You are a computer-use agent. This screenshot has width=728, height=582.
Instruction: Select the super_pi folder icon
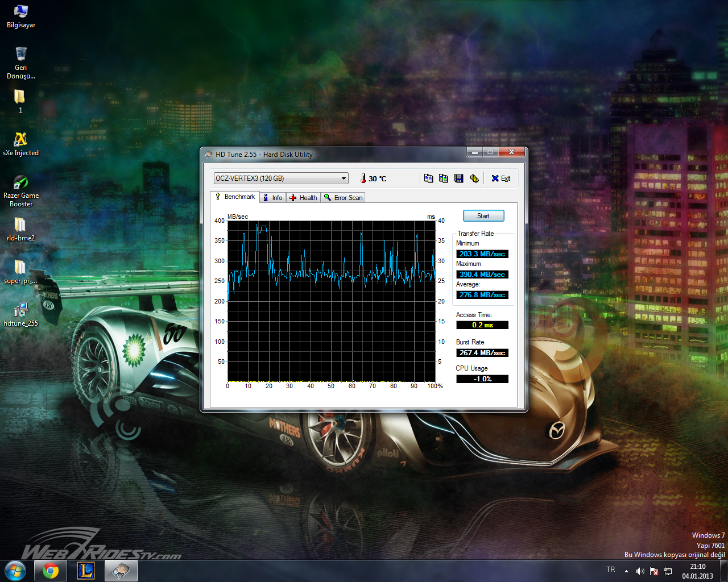(x=21, y=272)
